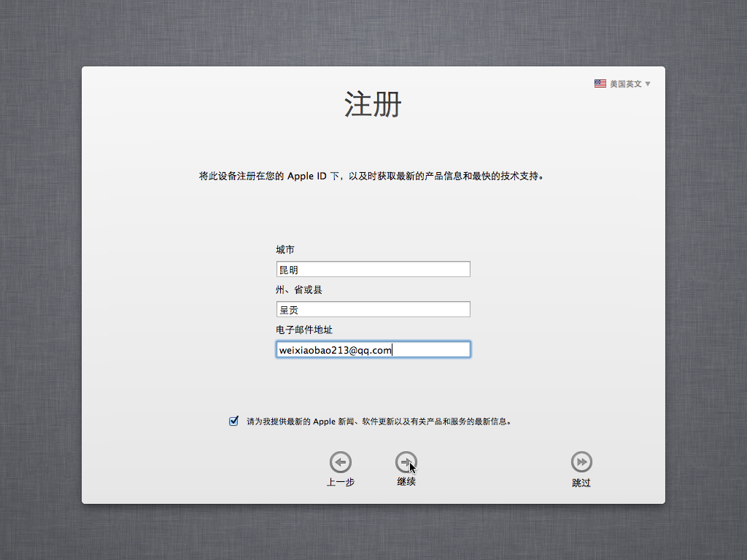
Task: Click the 跳过 text label
Action: pos(581,483)
